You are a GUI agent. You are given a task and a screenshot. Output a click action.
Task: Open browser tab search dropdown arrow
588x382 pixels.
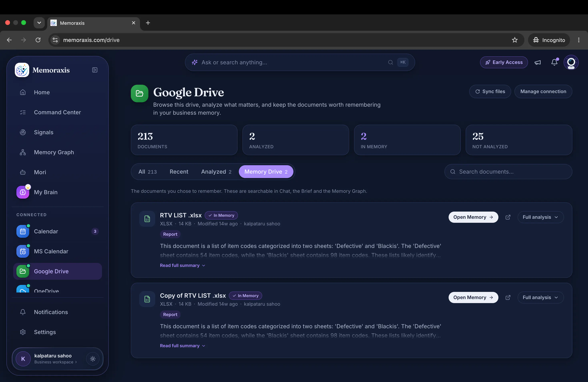click(39, 23)
